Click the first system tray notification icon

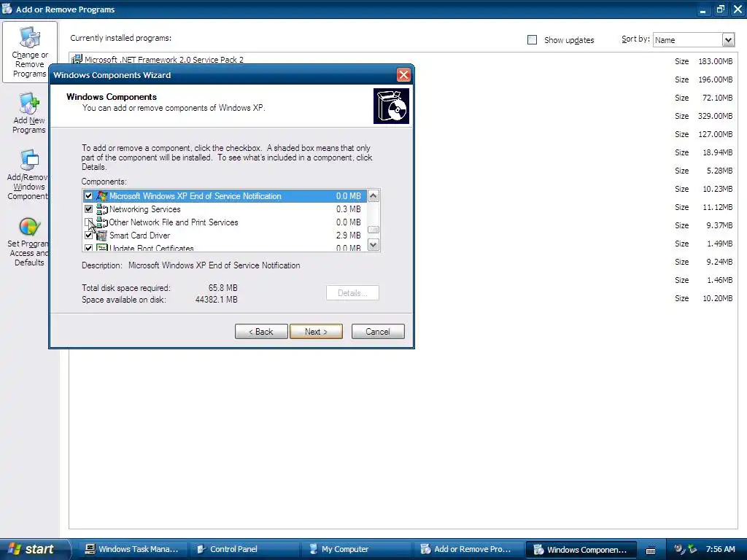(x=679, y=548)
